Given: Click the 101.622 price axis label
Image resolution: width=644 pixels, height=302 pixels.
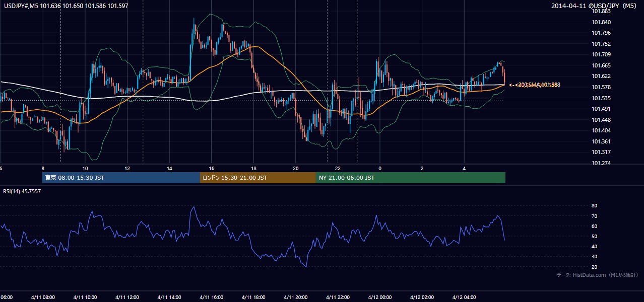Looking at the screenshot, I should 602,77.
